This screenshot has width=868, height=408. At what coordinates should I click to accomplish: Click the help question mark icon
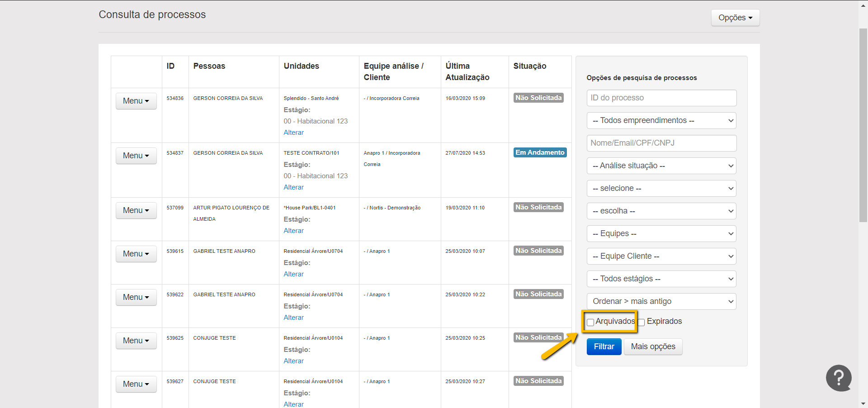pos(839,378)
